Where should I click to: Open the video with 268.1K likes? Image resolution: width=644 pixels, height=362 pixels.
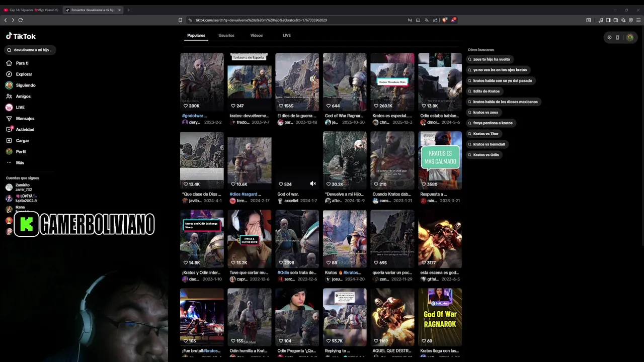(x=392, y=81)
